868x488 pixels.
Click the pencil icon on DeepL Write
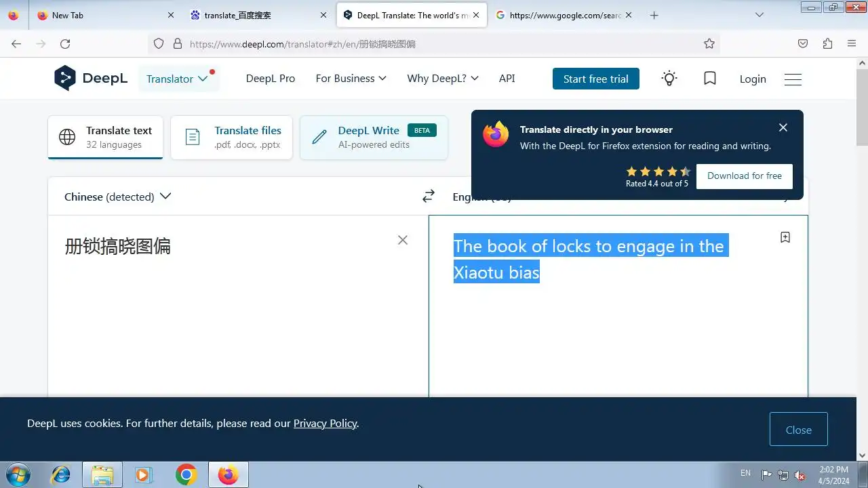[319, 137]
